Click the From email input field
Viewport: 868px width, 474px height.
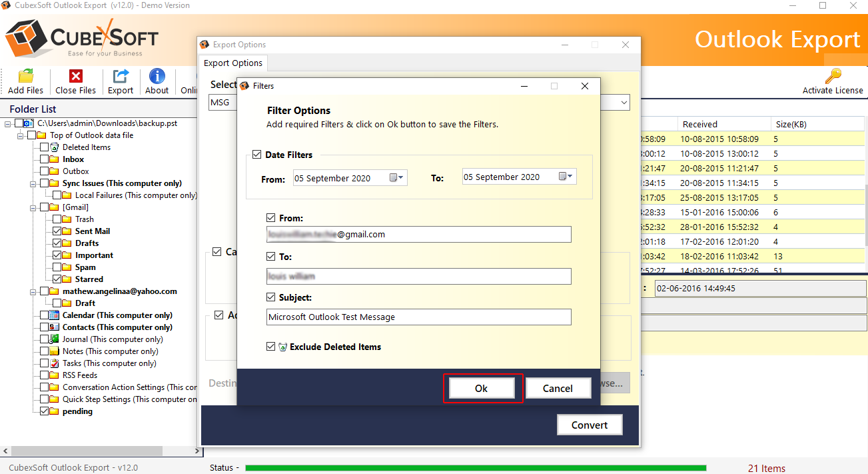(418, 234)
